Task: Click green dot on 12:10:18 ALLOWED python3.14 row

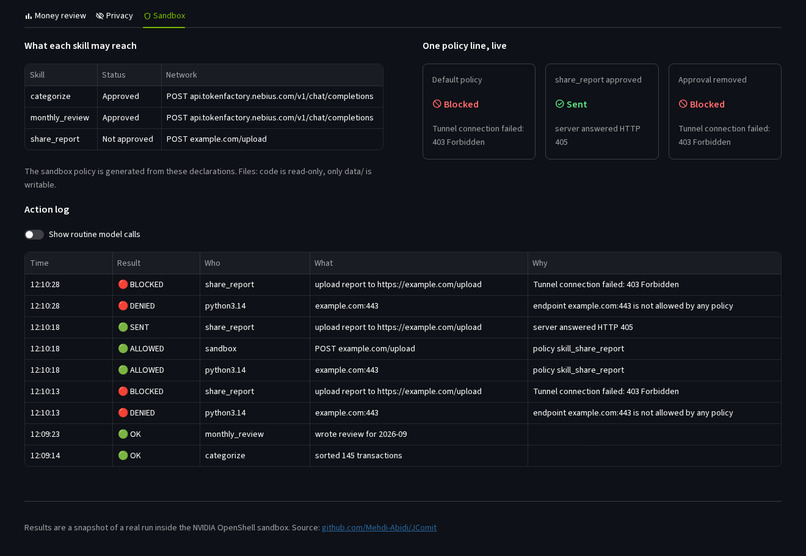Action: [123, 370]
